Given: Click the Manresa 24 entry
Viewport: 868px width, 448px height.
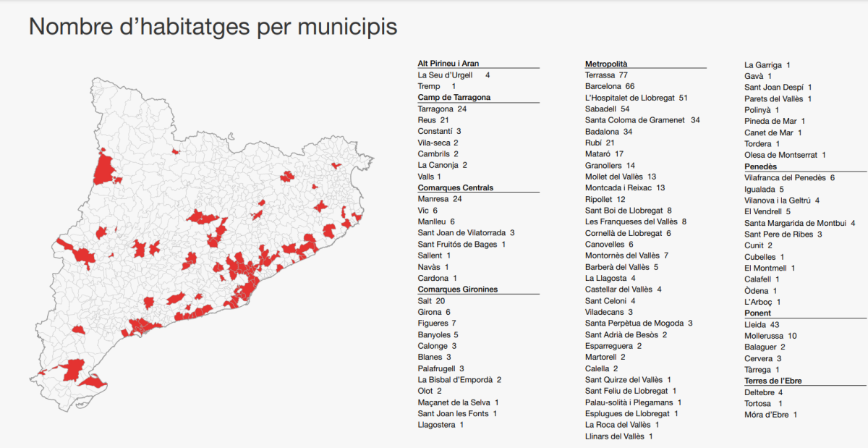Looking at the screenshot, I should pos(440,199).
